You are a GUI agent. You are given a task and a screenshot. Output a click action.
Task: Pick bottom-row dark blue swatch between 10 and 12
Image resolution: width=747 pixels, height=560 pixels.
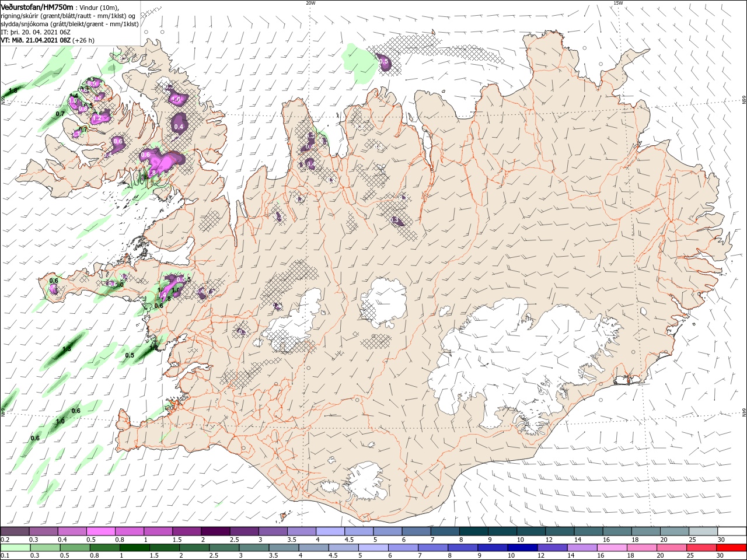pyautogui.click(x=523, y=548)
